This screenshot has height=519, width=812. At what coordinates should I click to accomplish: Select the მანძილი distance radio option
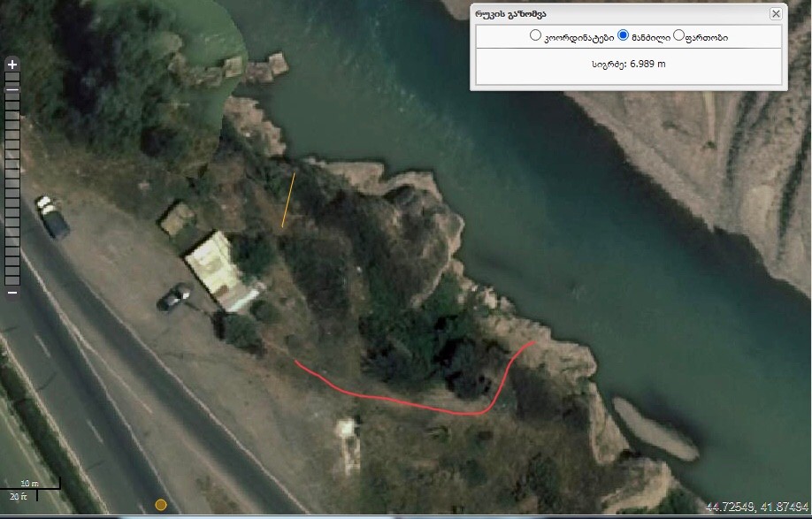[x=623, y=35]
